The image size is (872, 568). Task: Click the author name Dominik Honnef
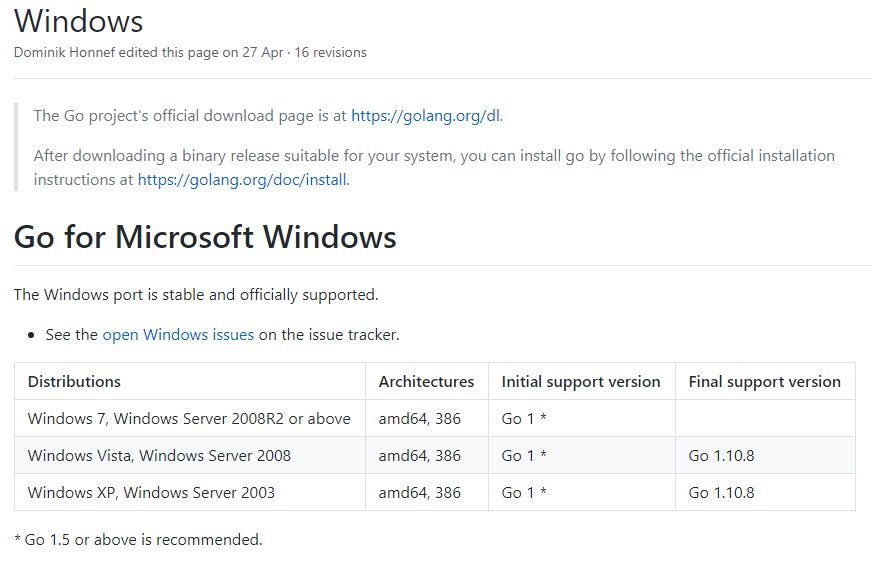pos(64,52)
